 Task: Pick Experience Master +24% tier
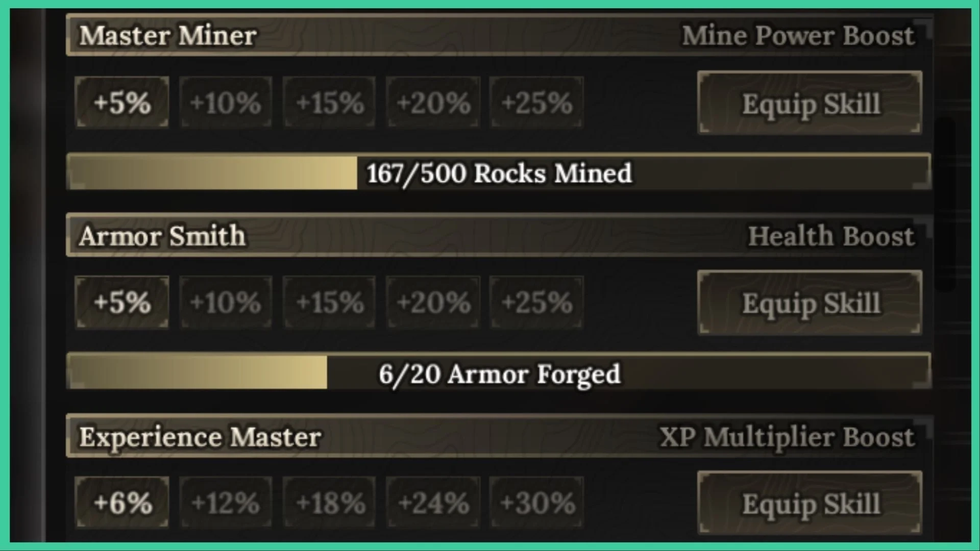(433, 503)
